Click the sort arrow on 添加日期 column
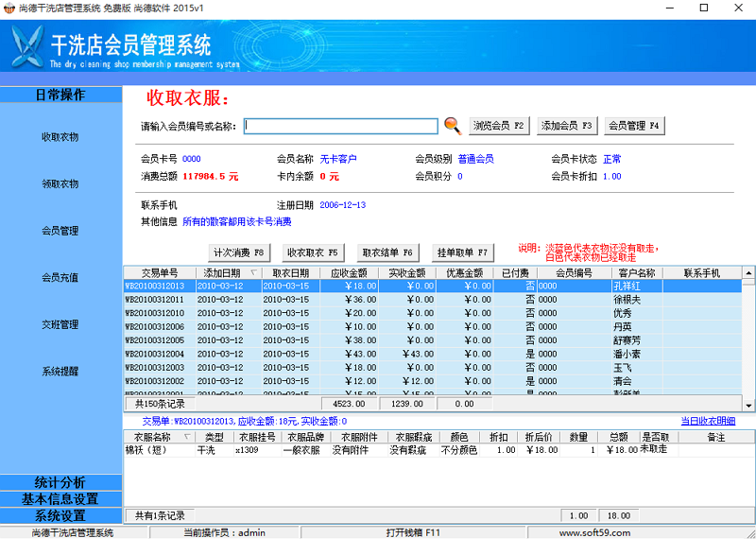The height and width of the screenshot is (539, 756). [252, 272]
